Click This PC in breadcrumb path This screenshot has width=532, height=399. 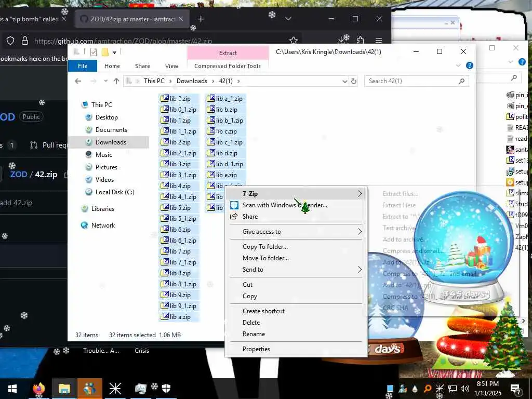click(x=154, y=81)
